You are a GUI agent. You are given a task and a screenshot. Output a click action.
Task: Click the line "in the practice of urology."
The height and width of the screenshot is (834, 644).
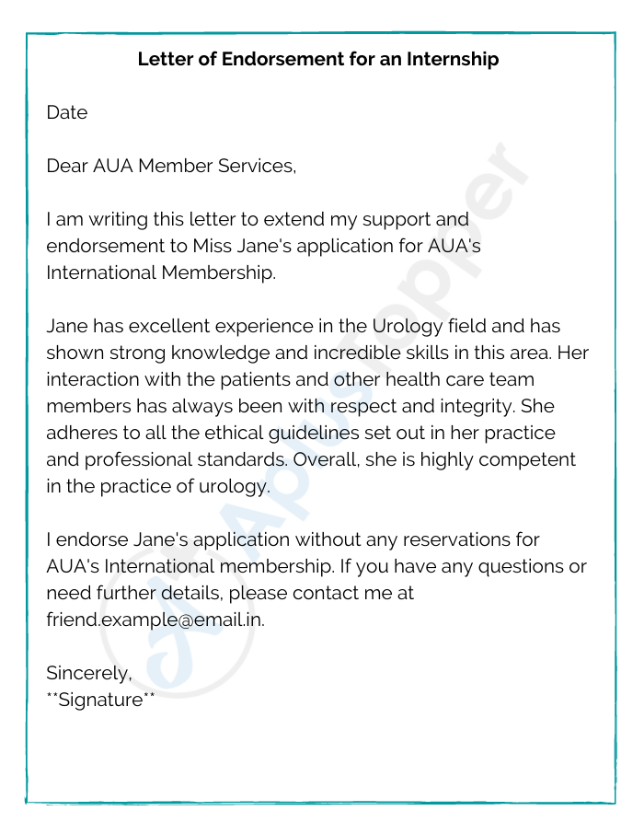pyautogui.click(x=158, y=486)
